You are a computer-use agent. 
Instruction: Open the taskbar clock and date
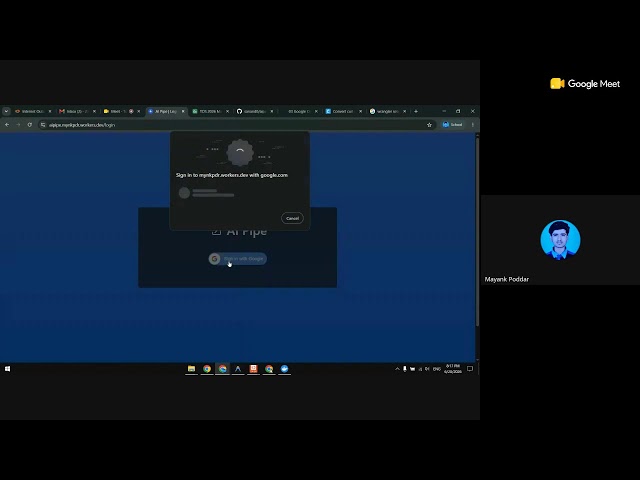453,369
